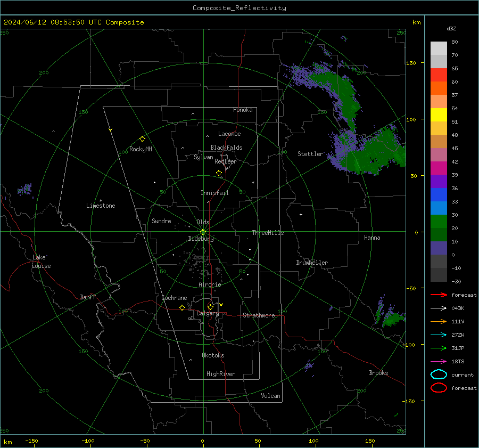Click the small echo patch north of Lake Louise
This screenshot has height=448, width=479.
point(25,190)
